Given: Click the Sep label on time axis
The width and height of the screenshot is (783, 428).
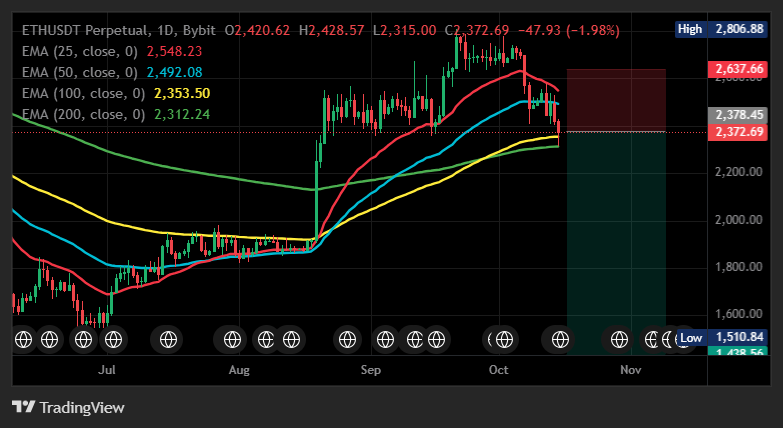Looking at the screenshot, I should point(371,370).
